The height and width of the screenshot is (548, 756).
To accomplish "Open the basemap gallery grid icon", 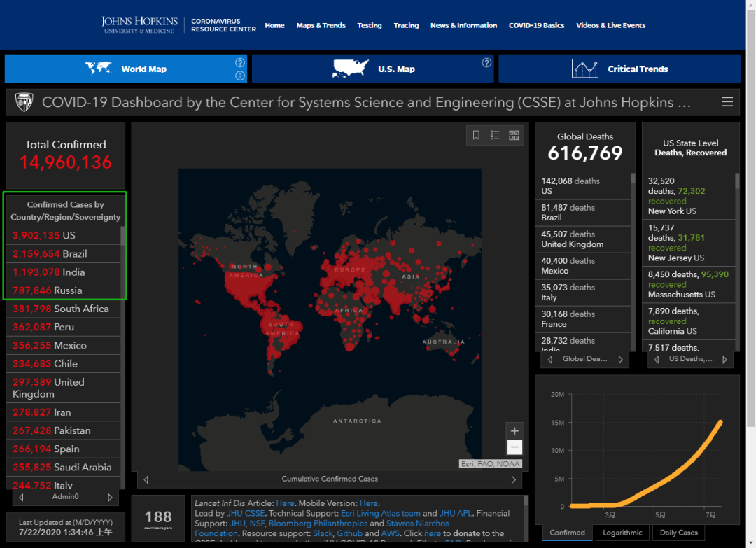I will click(514, 135).
